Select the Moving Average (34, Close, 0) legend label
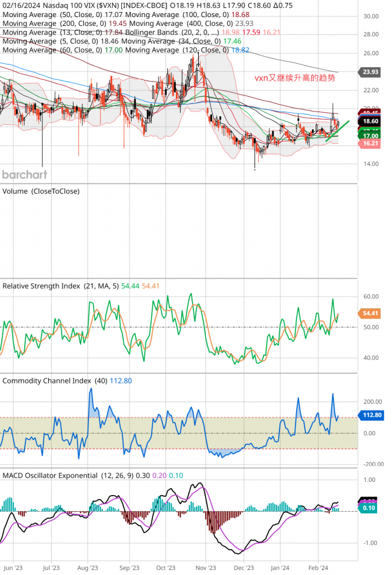Screen dimensions: 392x575 tap(171, 41)
